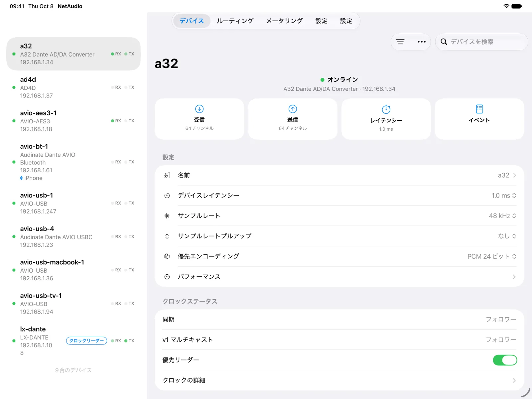Click the v1 マルチキャスト row
Viewport: 532px width, 399px height.
(339, 340)
